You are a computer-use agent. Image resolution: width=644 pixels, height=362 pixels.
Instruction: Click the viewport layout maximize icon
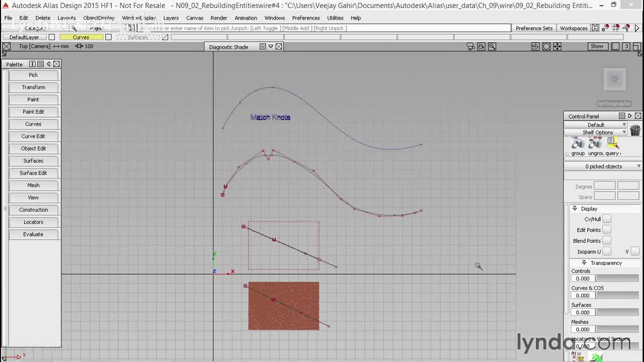(636, 46)
